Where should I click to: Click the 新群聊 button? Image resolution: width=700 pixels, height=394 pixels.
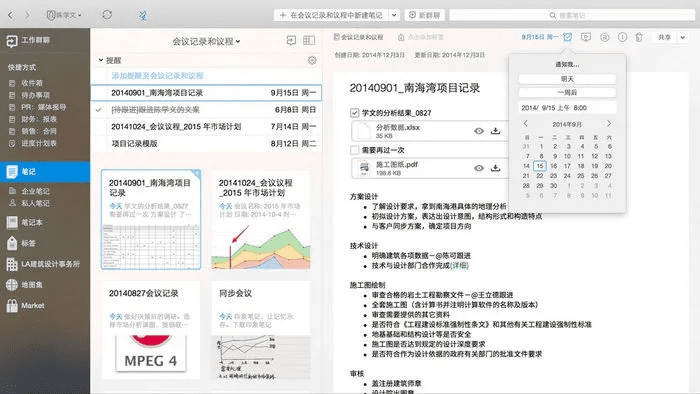point(425,15)
